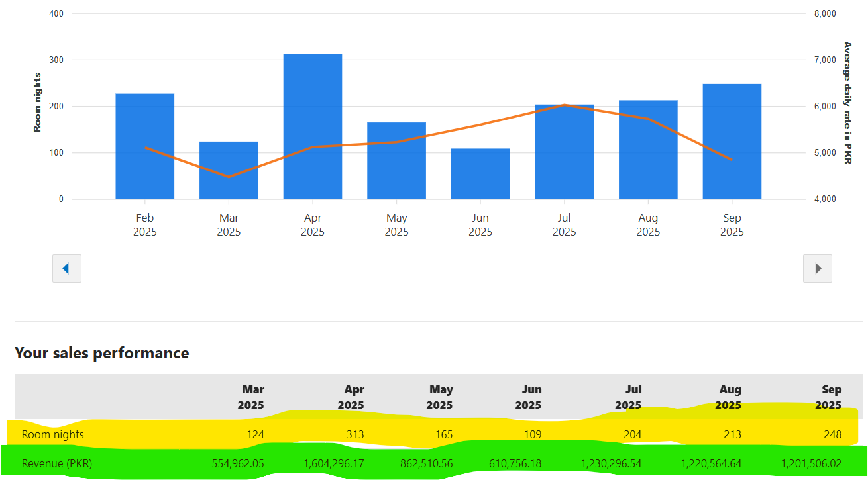The width and height of the screenshot is (868, 480).
Task: Click the room nights value 248
Action: 833,435
